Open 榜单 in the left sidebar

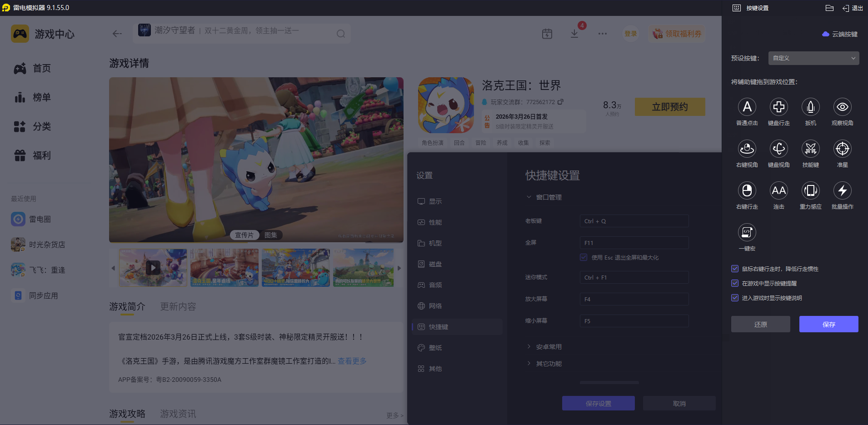pos(41,97)
